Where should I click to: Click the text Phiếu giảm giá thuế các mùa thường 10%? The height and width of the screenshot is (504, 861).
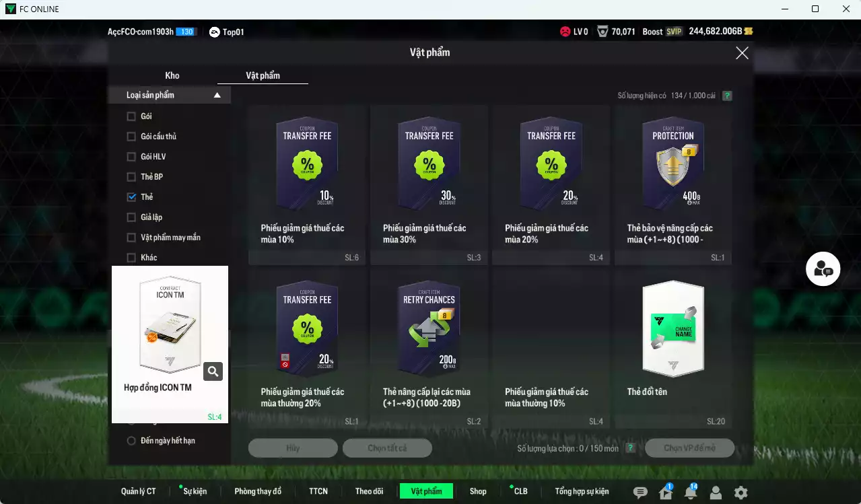[547, 398]
